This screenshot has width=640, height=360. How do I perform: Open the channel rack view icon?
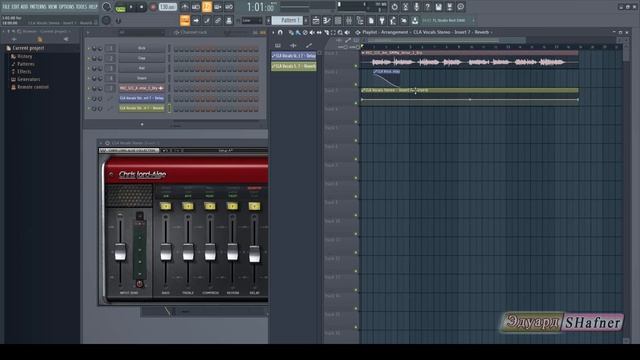338,20
